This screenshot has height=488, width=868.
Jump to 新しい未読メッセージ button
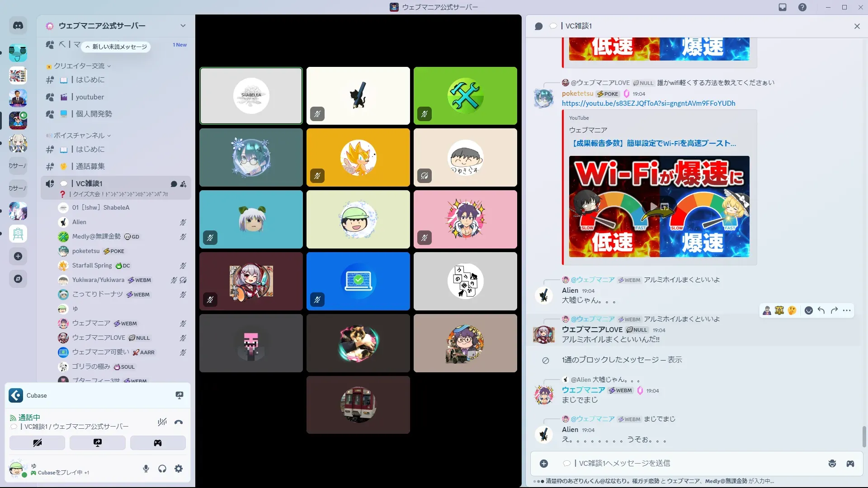(x=116, y=47)
